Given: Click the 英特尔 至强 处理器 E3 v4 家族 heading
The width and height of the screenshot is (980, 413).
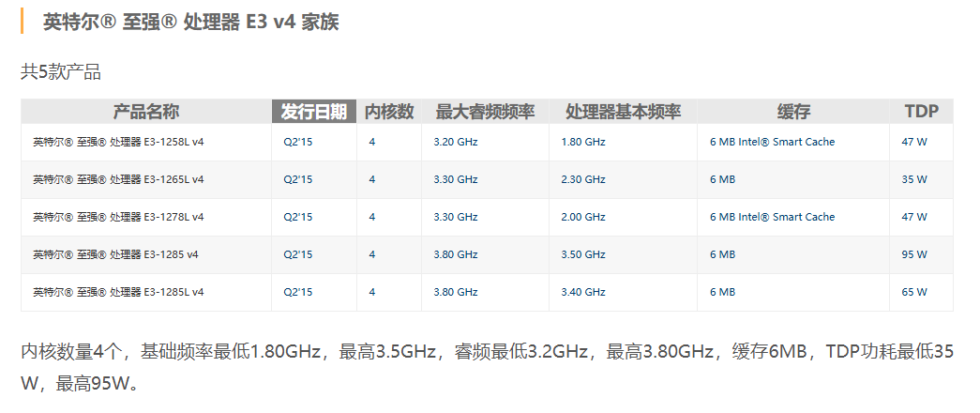Looking at the screenshot, I should coord(190,22).
